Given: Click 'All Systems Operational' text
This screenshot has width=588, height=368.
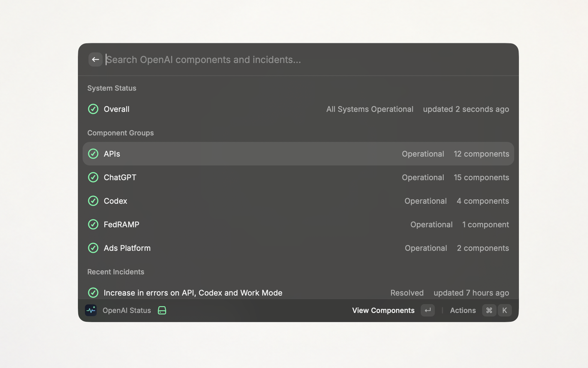Looking at the screenshot, I should (x=370, y=109).
